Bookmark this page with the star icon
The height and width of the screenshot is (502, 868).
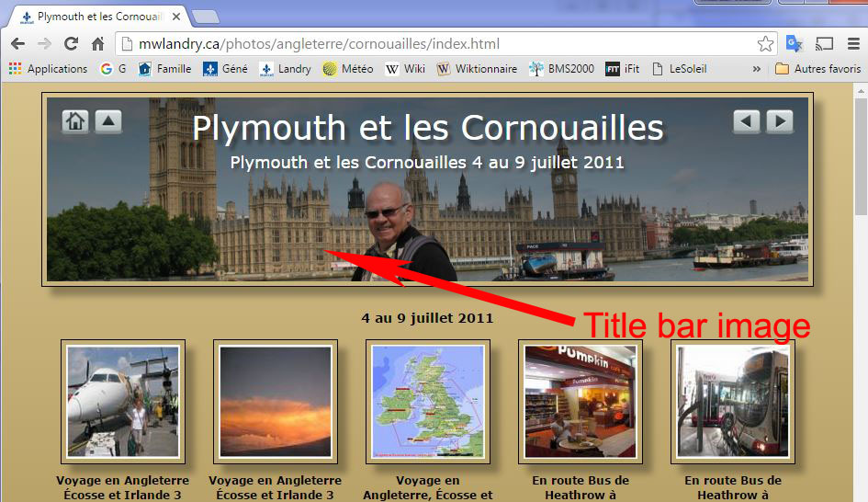click(765, 44)
